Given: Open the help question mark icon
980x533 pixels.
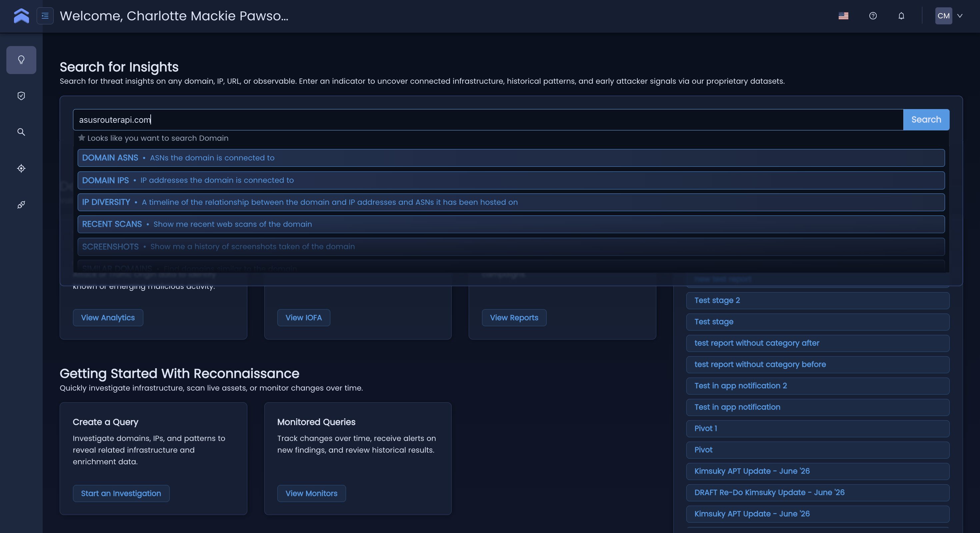Looking at the screenshot, I should tap(873, 16).
